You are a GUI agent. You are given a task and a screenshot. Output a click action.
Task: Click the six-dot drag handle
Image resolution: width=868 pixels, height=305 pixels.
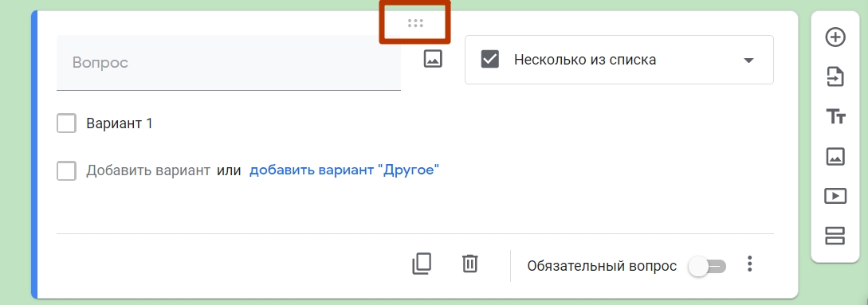(415, 22)
